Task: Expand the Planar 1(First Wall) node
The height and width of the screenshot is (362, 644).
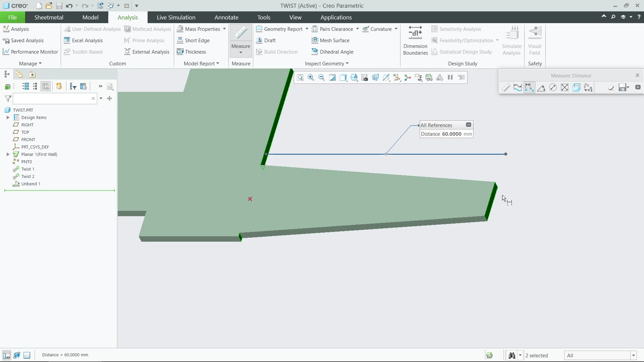Action: 8,155
